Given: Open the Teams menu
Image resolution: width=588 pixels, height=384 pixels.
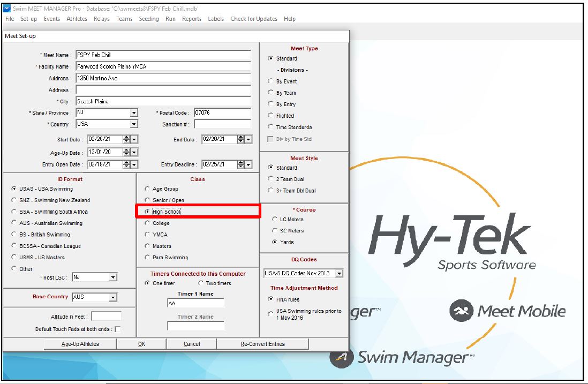Looking at the screenshot, I should [x=124, y=19].
